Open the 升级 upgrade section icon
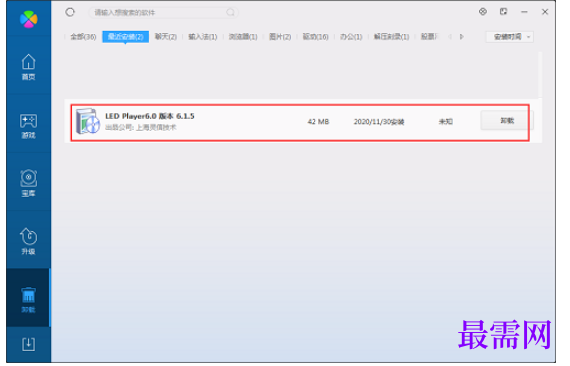This screenshot has width=570, height=366. coord(28,242)
